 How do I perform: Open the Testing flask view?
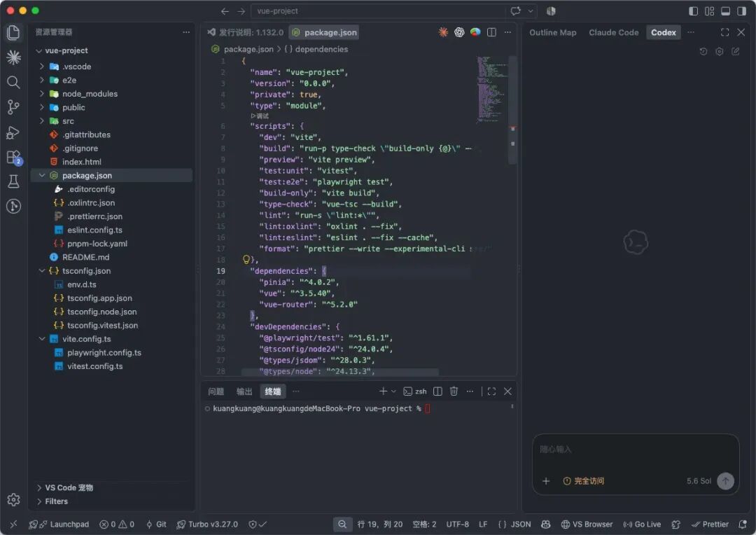click(x=13, y=181)
